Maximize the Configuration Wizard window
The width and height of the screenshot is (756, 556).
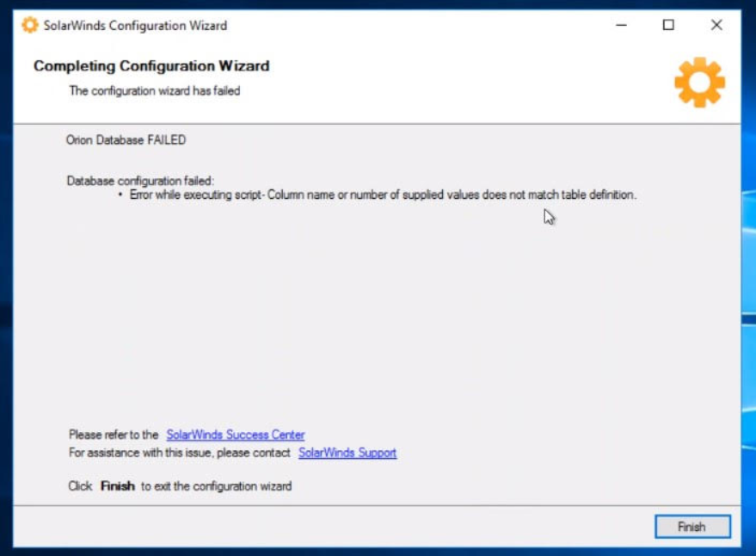pyautogui.click(x=668, y=25)
